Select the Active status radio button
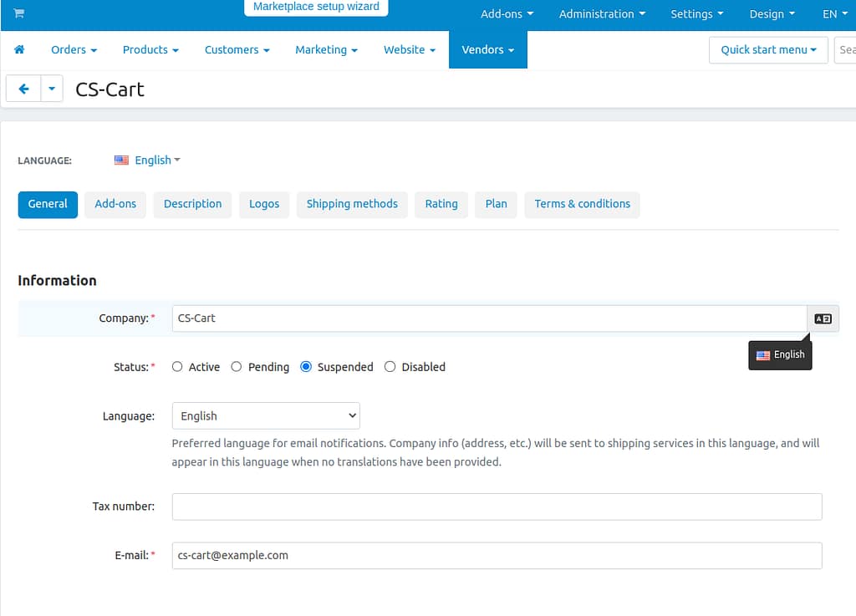This screenshot has height=616, width=856. click(177, 367)
